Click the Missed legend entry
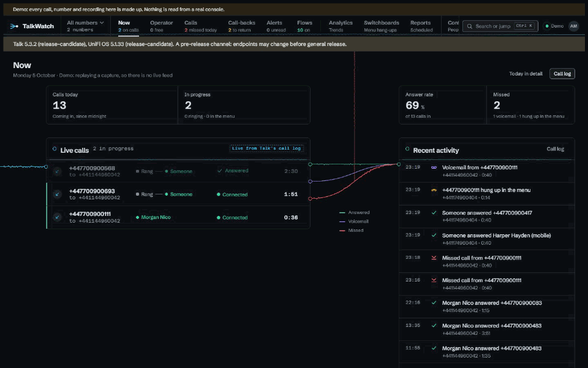Image resolution: width=588 pixels, height=368 pixels. (x=352, y=231)
